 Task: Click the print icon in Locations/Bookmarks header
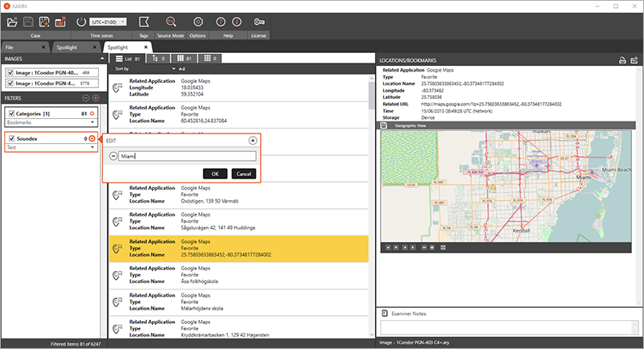622,60
